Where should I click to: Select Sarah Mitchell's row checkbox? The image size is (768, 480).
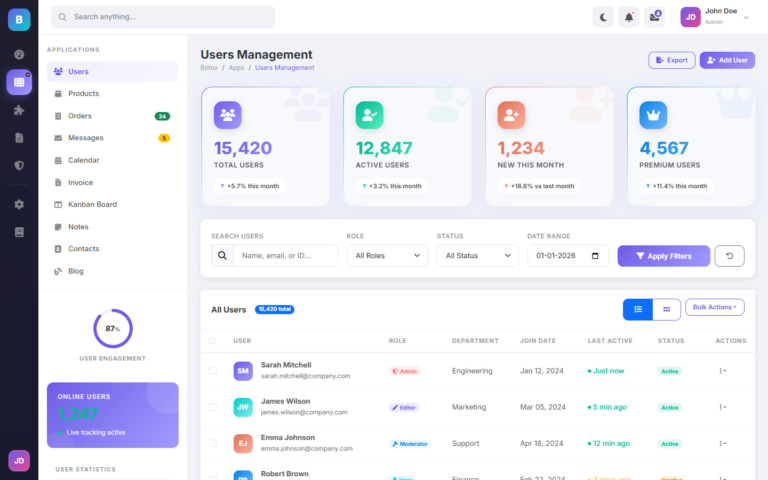(x=212, y=371)
